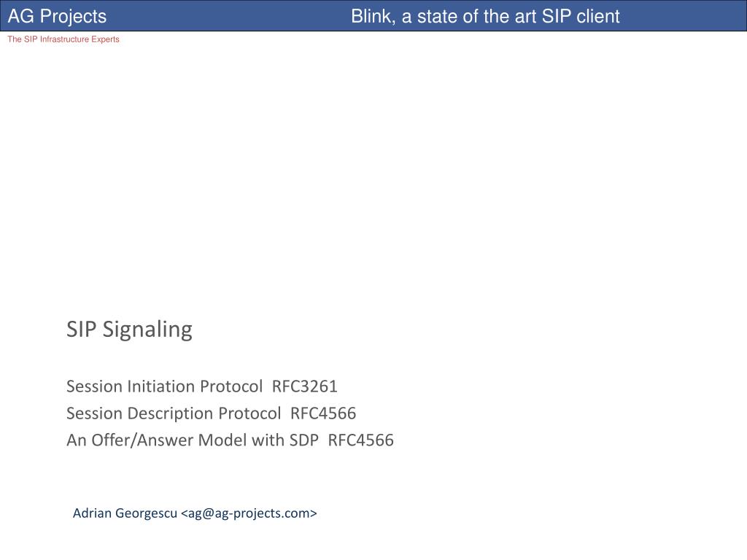Click the "SDP" abbreviation in the third line
Image resolution: width=747 pixels, height=560 pixels.
pos(303,440)
